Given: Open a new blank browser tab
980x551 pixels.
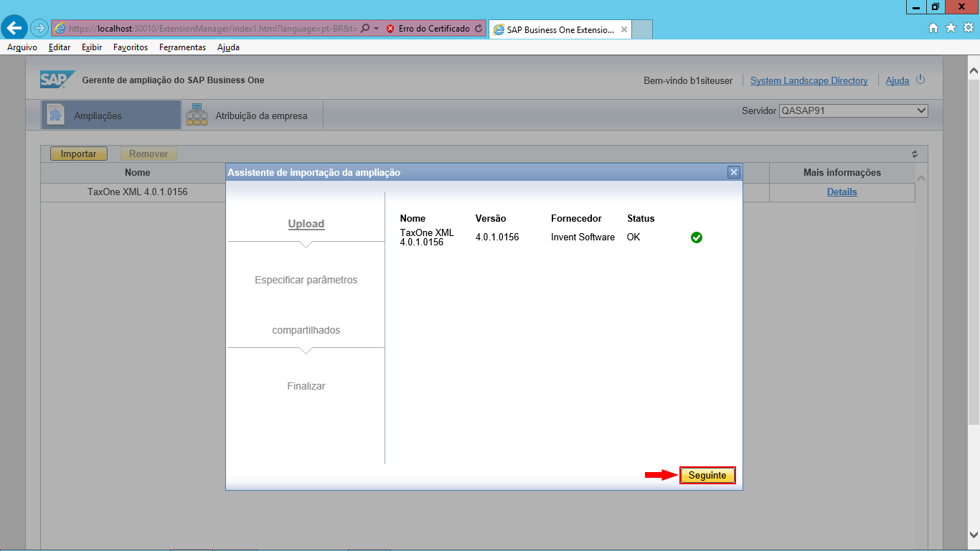Looking at the screenshot, I should (642, 30).
